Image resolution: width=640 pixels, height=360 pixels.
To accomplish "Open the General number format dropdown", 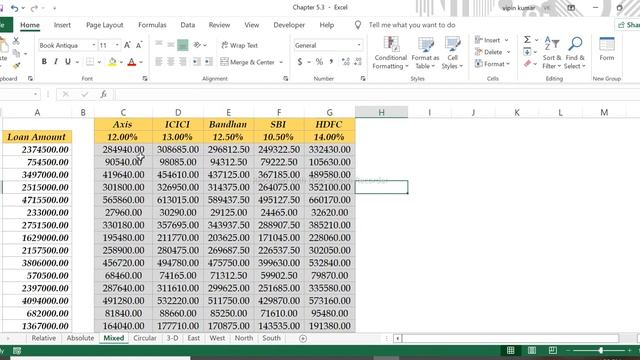I will pyautogui.click(x=359, y=45).
